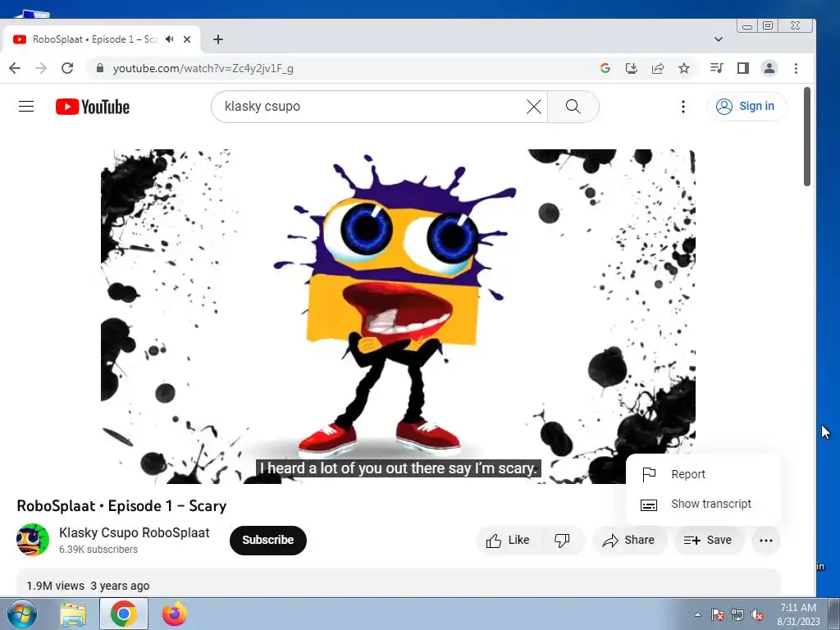Reload the YouTube page

click(x=67, y=68)
